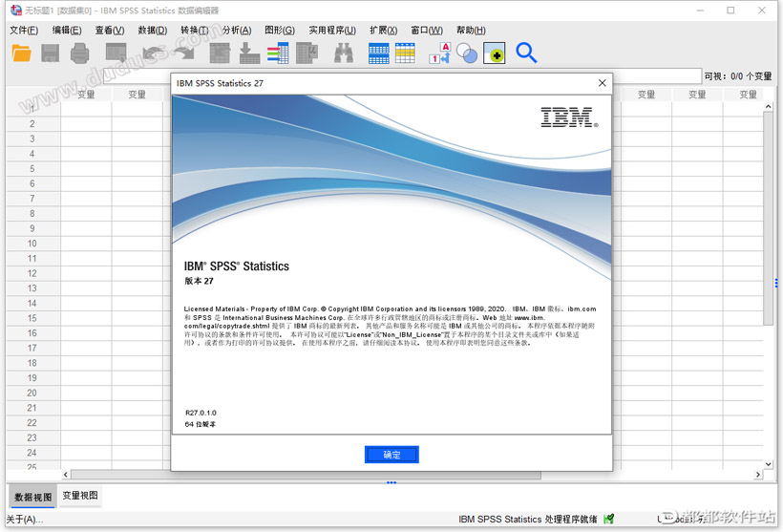Click the blue magnifier Search icon
Image resolution: width=783 pixels, height=532 pixels.
pyautogui.click(x=526, y=53)
